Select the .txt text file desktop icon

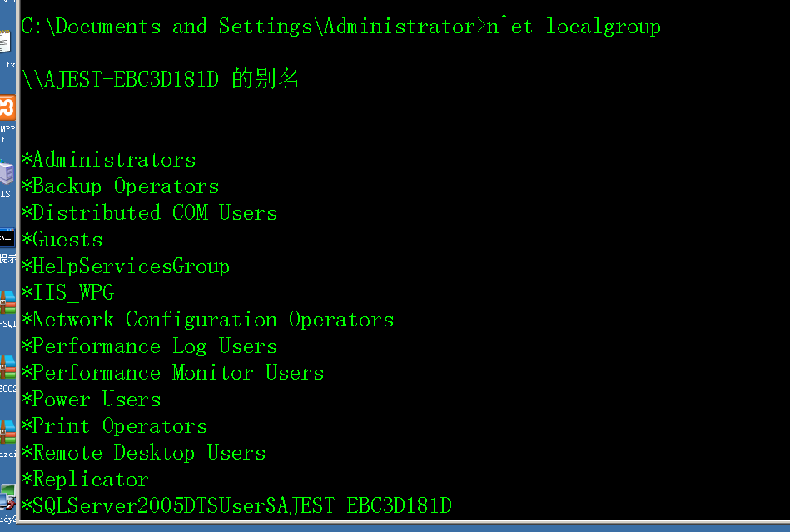(x=5, y=42)
